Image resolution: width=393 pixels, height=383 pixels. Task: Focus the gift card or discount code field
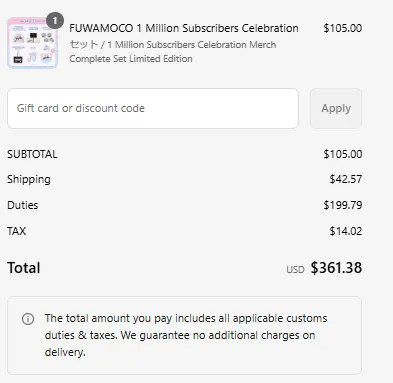153,108
